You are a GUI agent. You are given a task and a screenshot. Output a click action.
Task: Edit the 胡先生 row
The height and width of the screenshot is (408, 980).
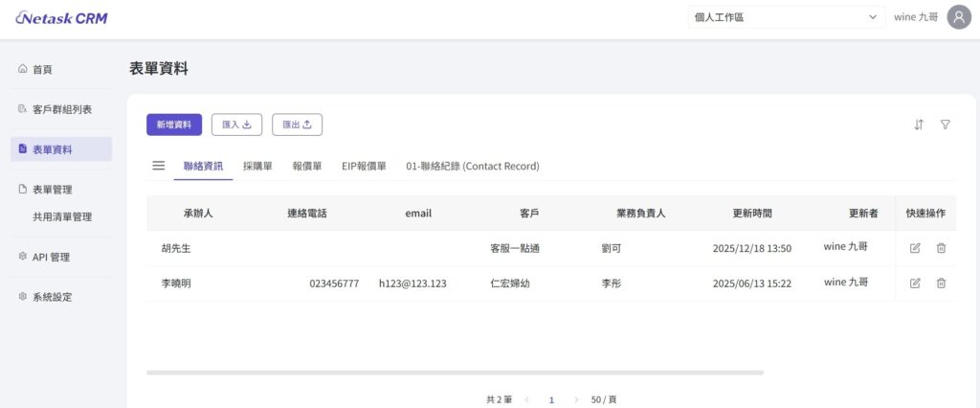point(915,248)
